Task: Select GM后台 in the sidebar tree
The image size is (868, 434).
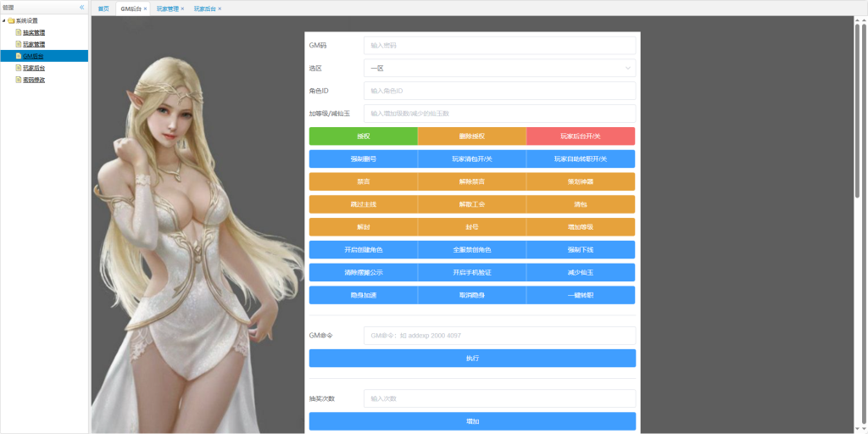Action: [x=33, y=56]
